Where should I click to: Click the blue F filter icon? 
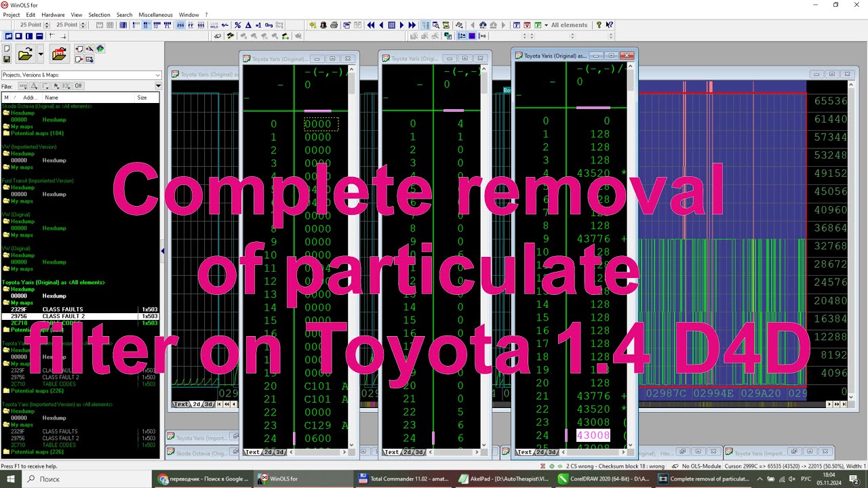point(516,25)
